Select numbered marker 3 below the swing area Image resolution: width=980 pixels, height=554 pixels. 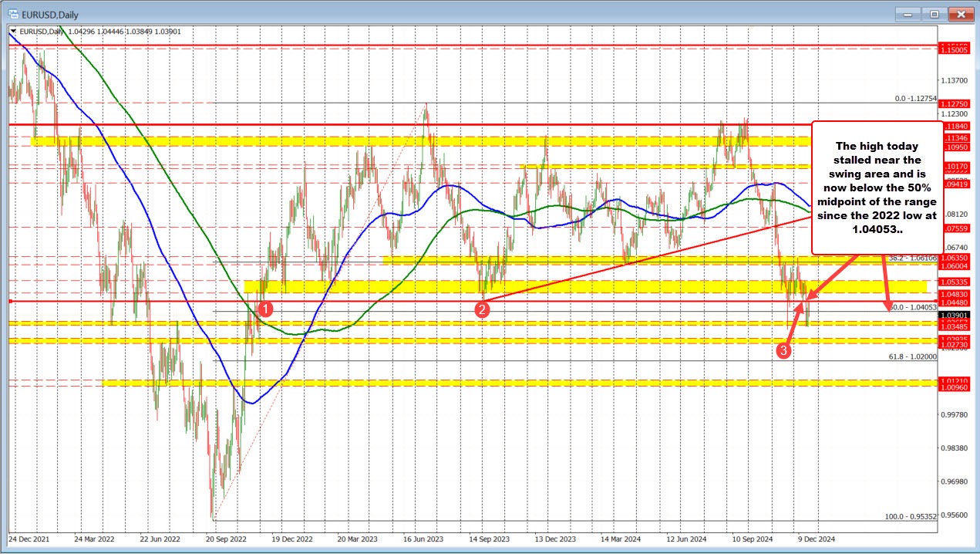(784, 350)
